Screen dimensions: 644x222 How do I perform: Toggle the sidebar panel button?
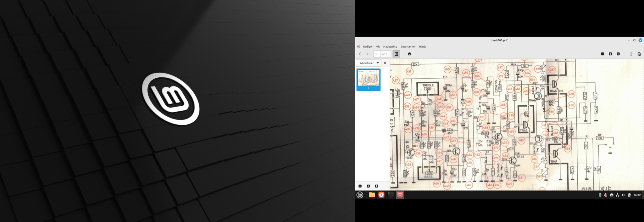point(397,54)
